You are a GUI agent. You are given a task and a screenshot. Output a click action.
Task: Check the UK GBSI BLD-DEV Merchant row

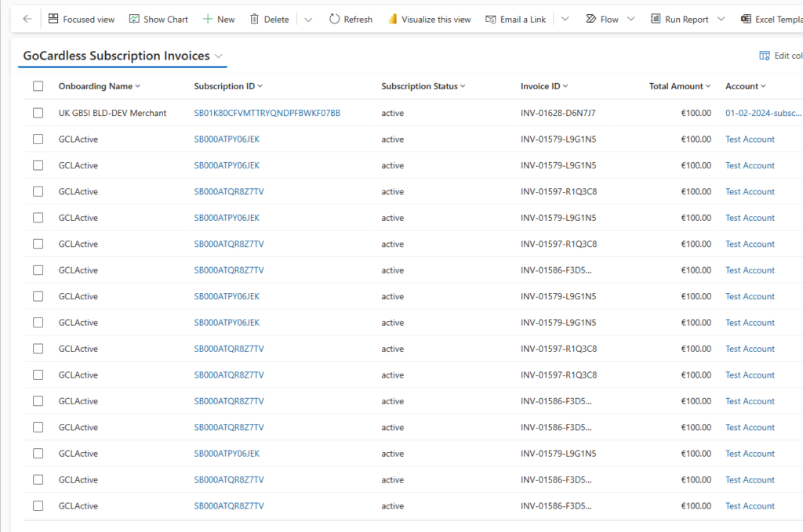point(38,113)
